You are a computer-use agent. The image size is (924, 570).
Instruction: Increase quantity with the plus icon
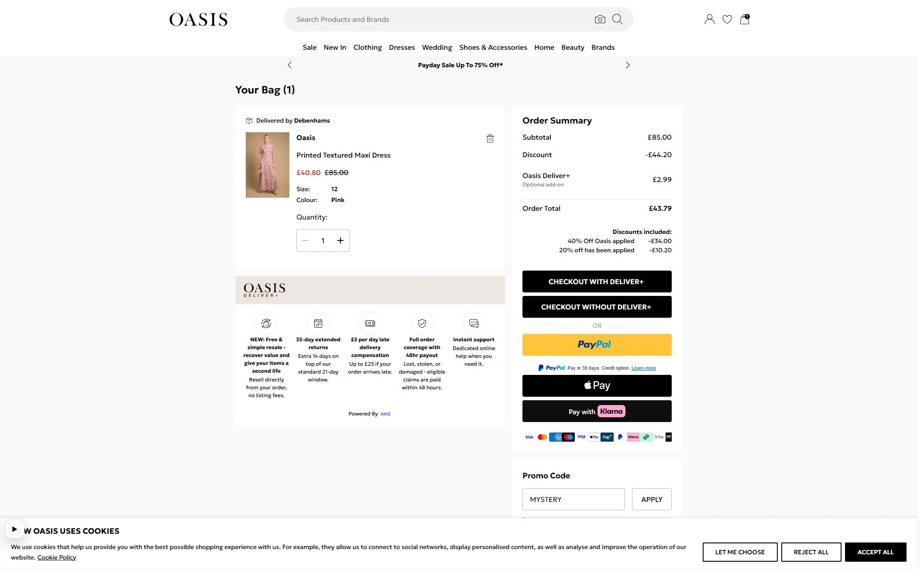click(x=340, y=240)
